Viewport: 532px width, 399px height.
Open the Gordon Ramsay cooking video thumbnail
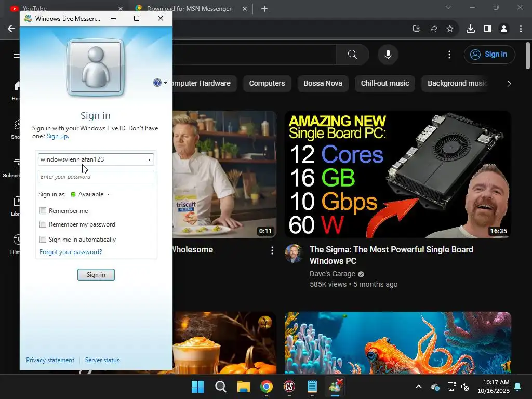click(x=224, y=175)
